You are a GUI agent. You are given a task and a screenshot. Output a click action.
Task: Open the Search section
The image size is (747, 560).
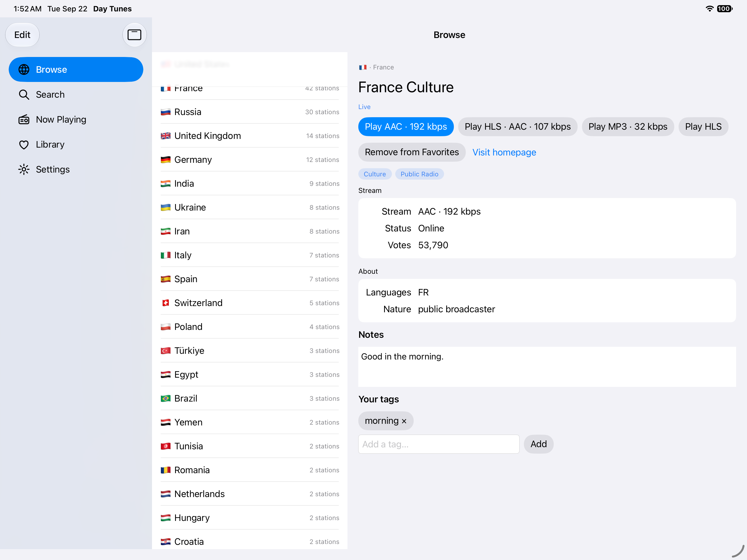click(76, 94)
